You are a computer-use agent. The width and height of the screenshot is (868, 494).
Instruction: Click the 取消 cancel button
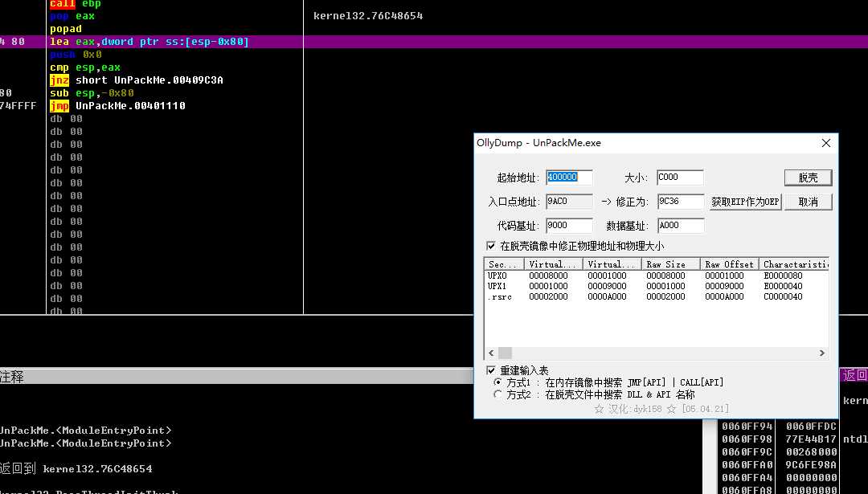click(808, 202)
